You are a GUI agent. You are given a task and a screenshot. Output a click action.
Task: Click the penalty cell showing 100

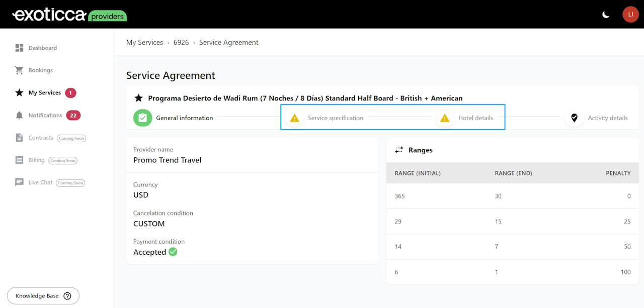[x=626, y=272]
